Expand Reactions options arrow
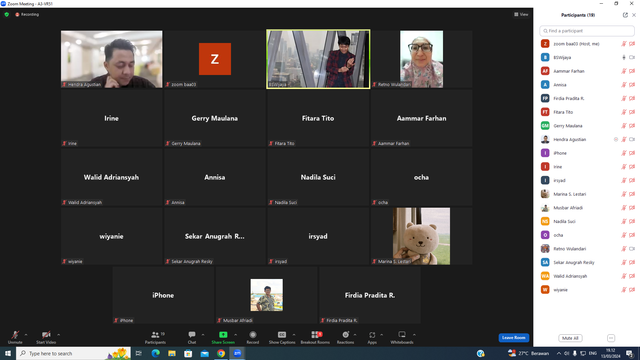This screenshot has width=640, height=360. point(355,335)
